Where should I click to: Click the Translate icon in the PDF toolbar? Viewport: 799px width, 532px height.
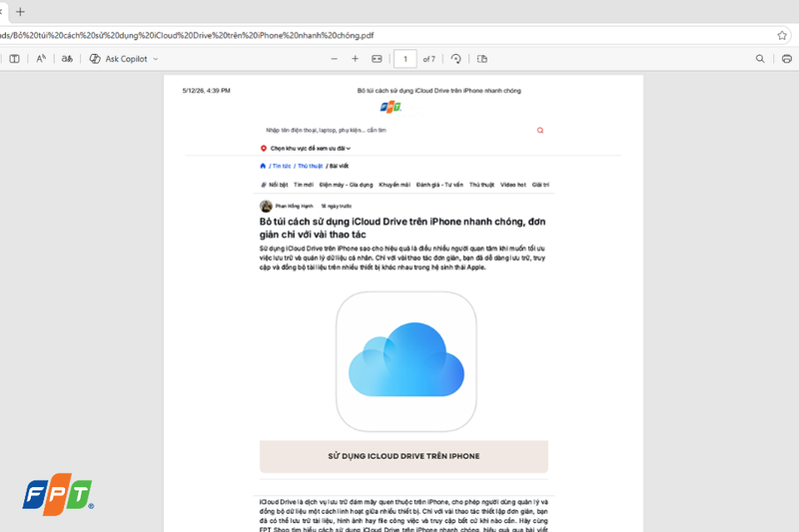67,59
